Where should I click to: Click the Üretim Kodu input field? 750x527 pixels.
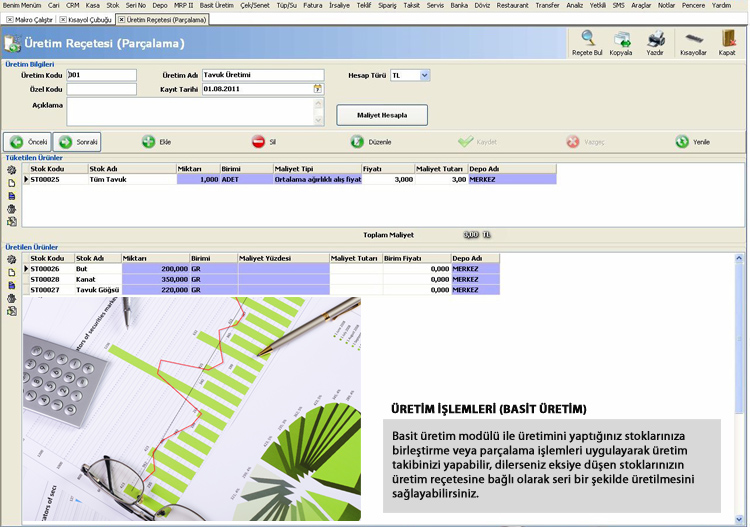coord(101,75)
